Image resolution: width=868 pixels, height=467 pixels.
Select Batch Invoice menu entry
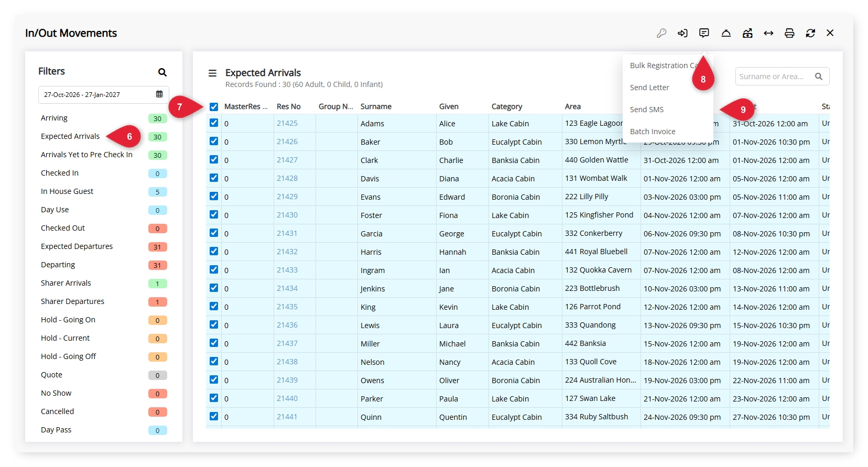coord(653,132)
